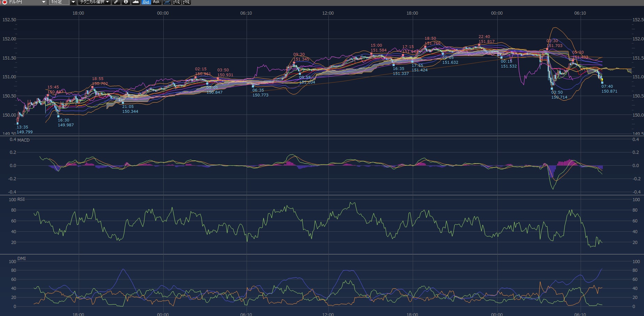The image size is (644, 316).
Task: Click the Japan flag currency icon
Action: click(x=5, y=2)
